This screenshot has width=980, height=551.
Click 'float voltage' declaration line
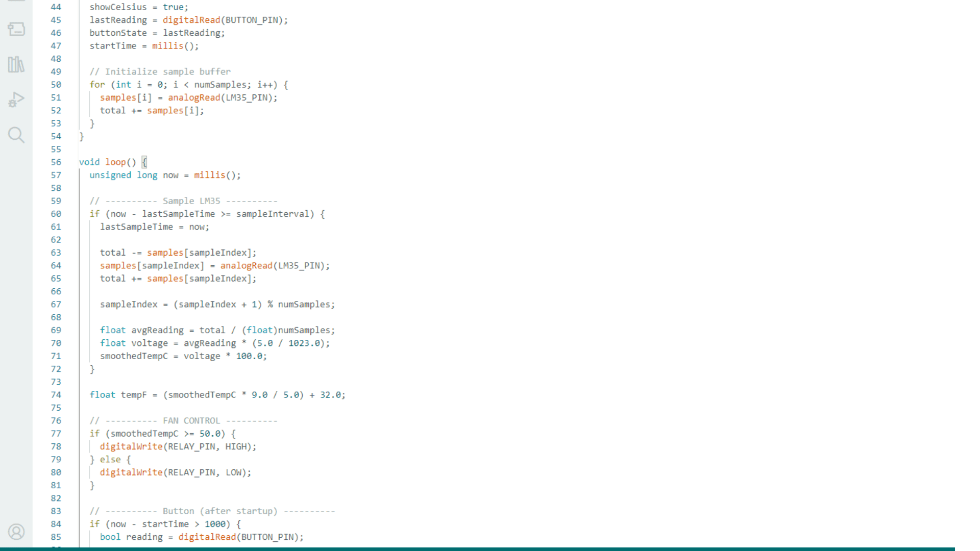(x=215, y=343)
